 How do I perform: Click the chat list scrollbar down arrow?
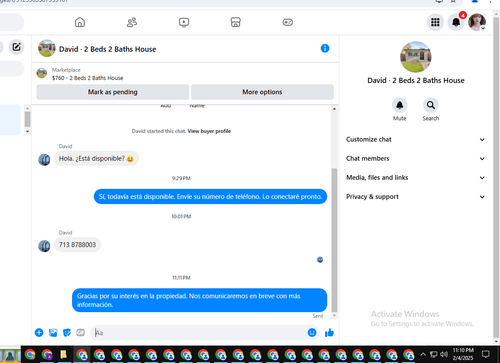click(27, 132)
